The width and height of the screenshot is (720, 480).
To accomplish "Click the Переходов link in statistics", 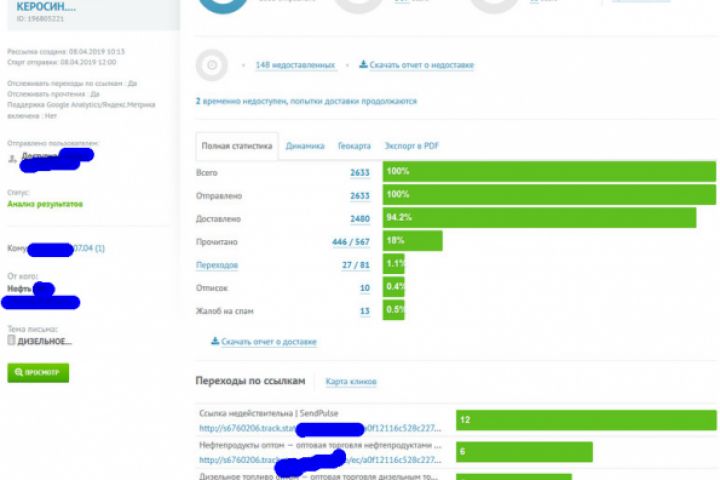I will pos(217,265).
